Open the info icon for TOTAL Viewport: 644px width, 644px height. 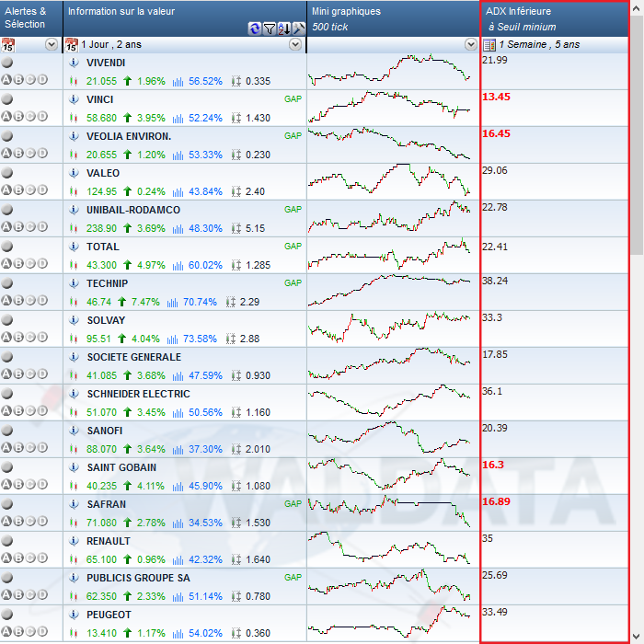click(x=74, y=247)
